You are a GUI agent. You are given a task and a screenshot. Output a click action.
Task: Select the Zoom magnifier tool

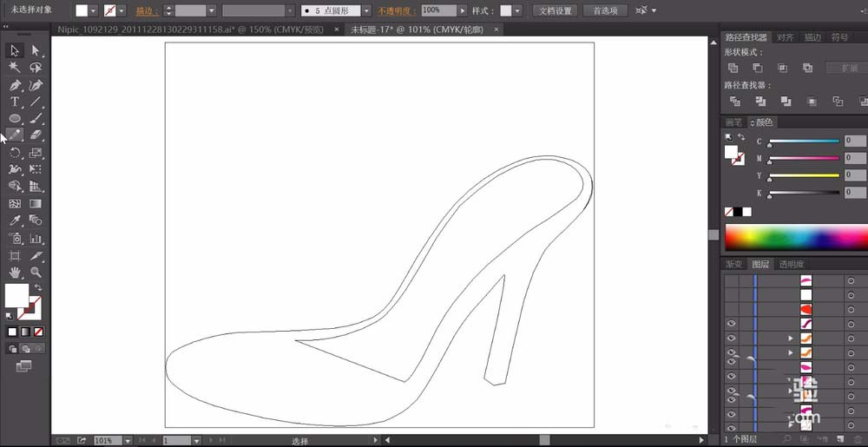pos(36,273)
